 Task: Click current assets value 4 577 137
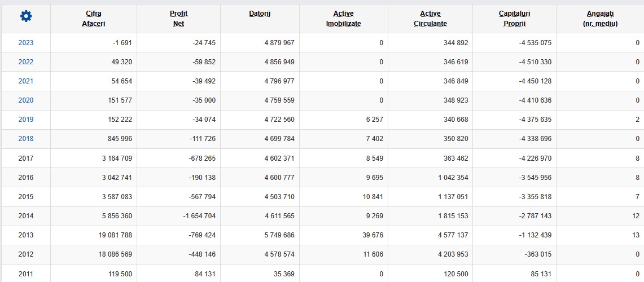tap(453, 235)
